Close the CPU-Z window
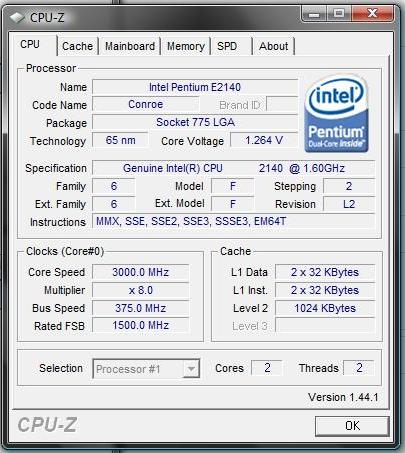Screen dimensions: 405x453 click(372, 14)
